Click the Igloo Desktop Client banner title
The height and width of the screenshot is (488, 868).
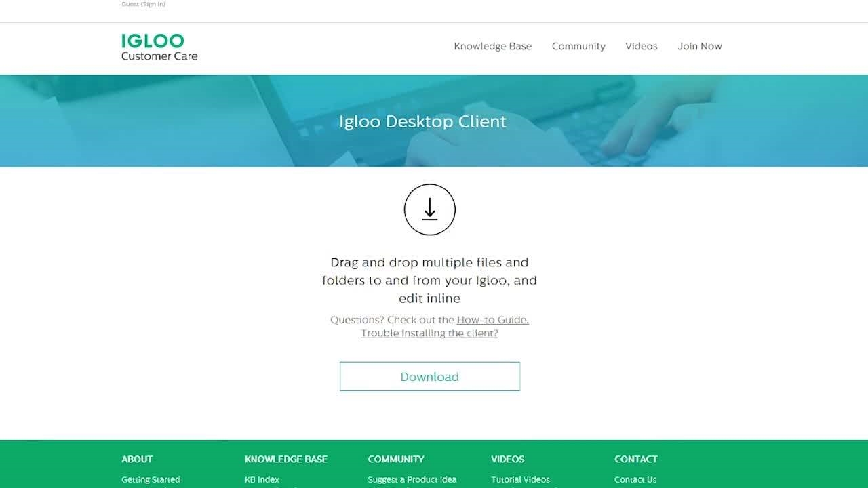(x=422, y=121)
